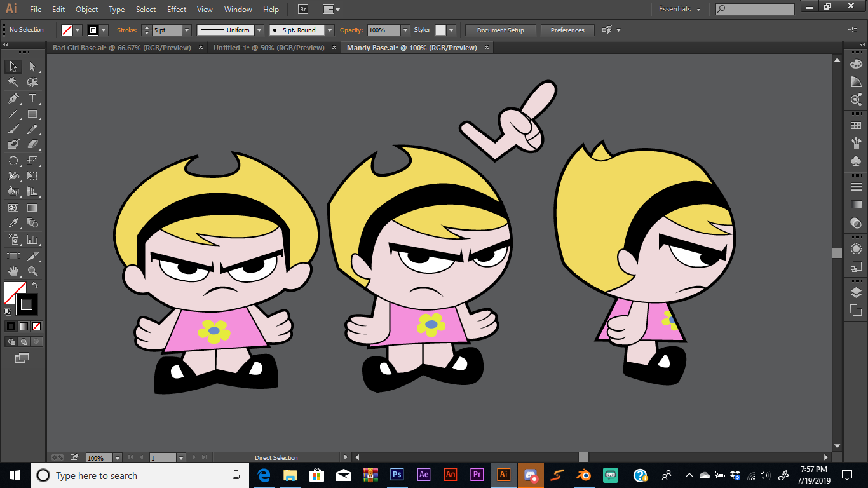Open the Color panel icon

856,64
